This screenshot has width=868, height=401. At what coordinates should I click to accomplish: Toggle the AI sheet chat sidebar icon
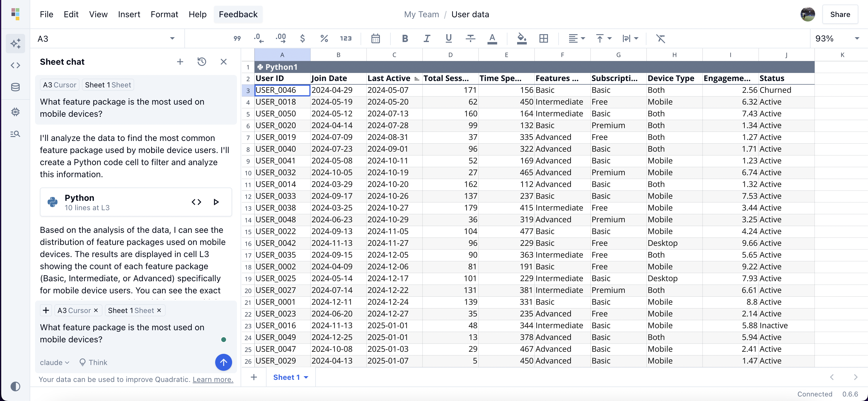tap(15, 44)
